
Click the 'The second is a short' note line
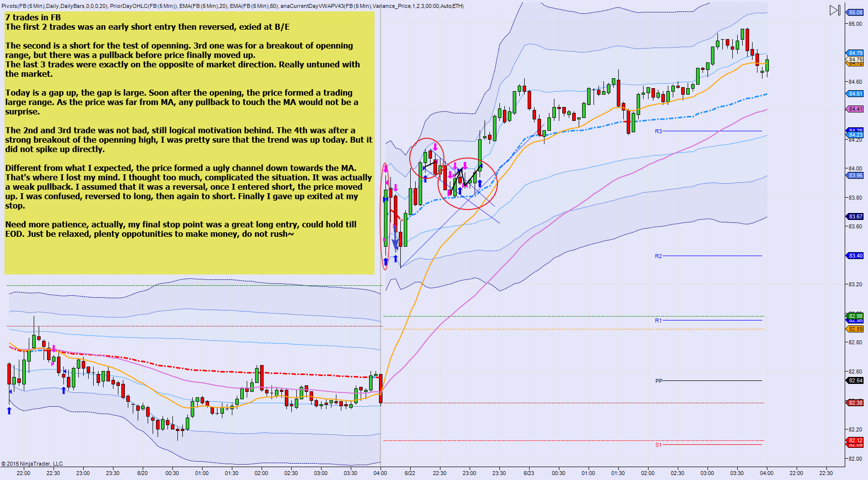179,46
